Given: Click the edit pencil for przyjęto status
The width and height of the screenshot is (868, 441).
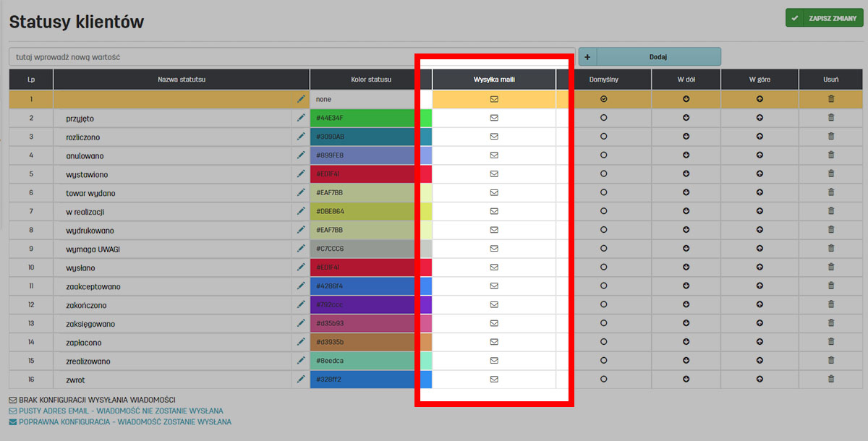Looking at the screenshot, I should pyautogui.click(x=301, y=118).
